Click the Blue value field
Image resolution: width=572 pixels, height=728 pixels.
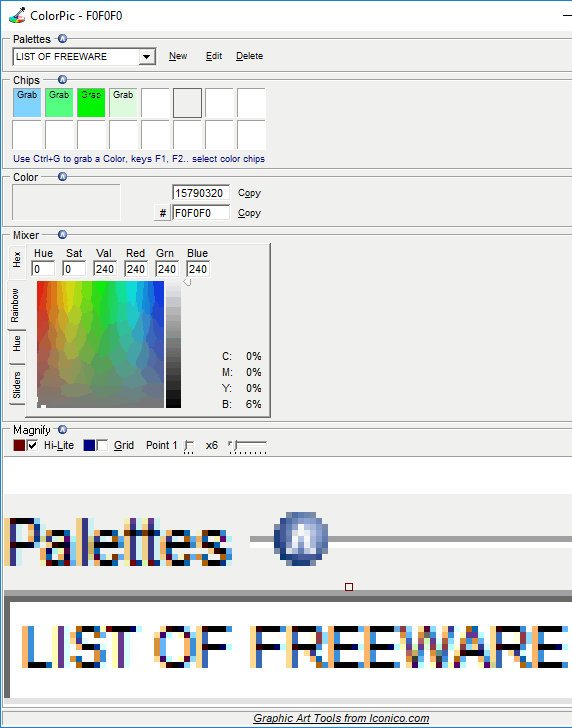(198, 269)
